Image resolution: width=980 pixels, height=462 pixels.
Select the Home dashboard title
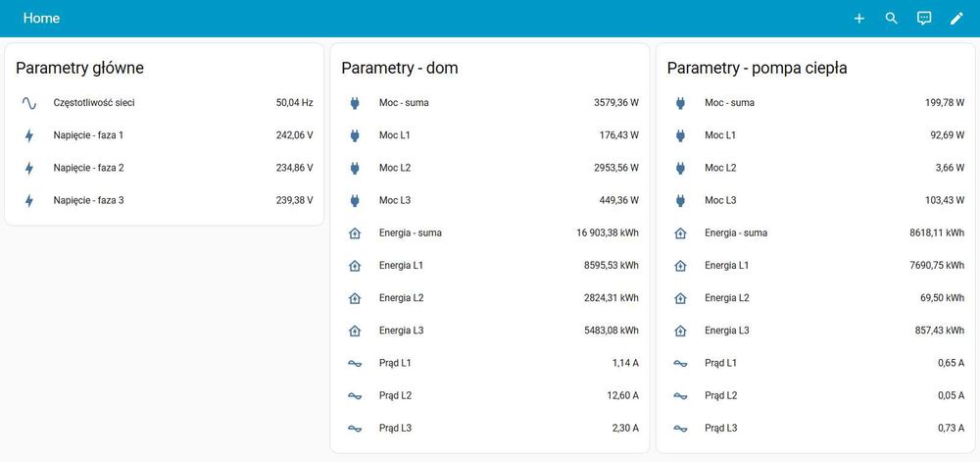[x=41, y=19]
